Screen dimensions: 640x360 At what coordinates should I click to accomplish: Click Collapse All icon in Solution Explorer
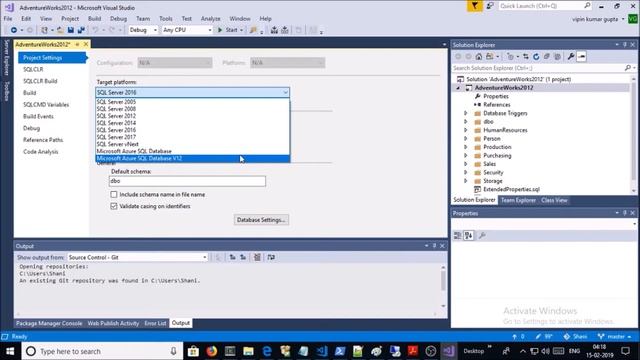[x=547, y=56]
